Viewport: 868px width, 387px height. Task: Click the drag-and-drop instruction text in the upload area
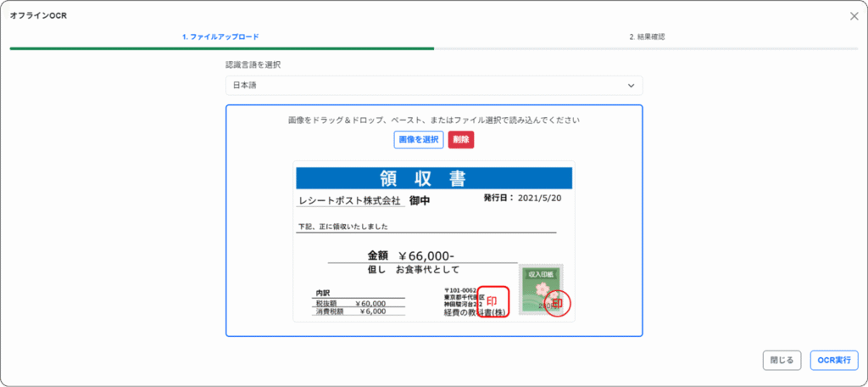point(433,121)
